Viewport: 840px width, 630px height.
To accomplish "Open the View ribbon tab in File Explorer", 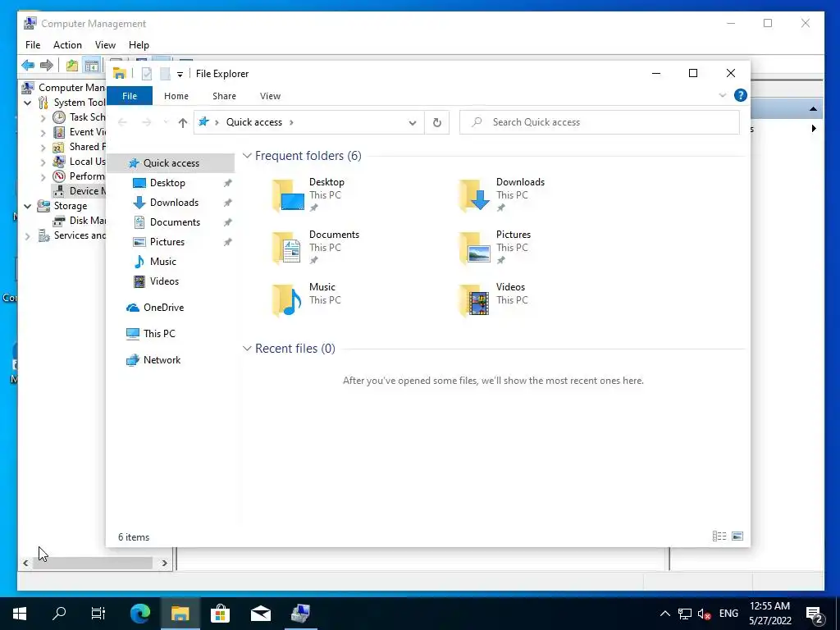I will click(270, 96).
